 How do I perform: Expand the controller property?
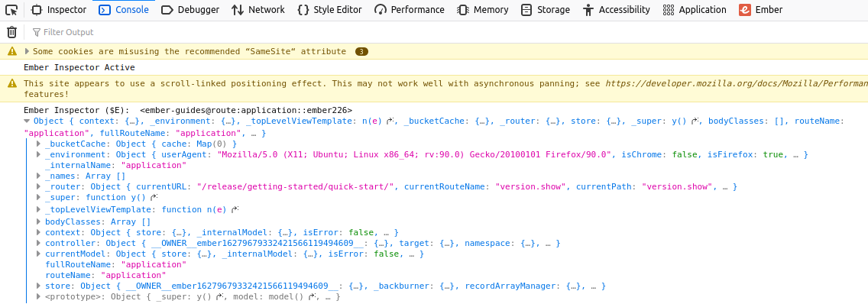coord(38,243)
